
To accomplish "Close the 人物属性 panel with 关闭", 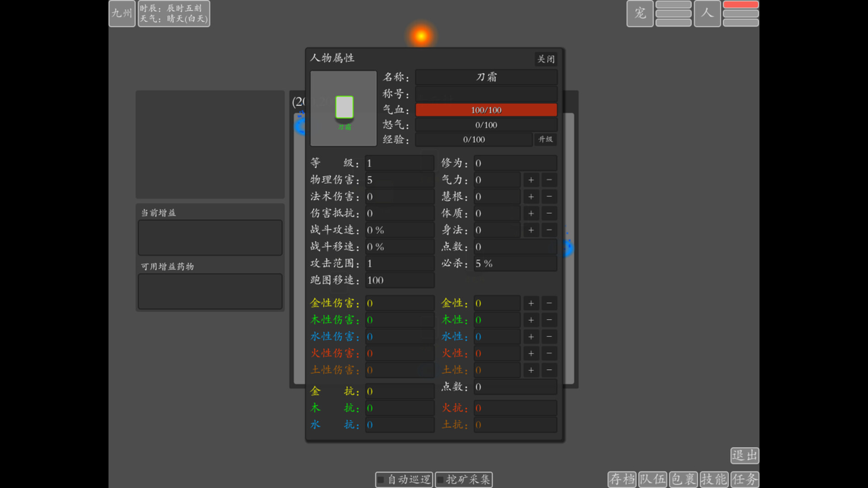I will coord(545,59).
